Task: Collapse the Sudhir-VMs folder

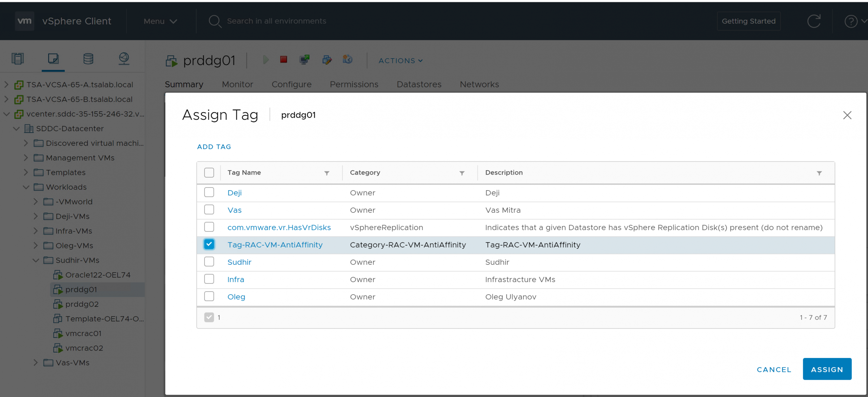Action: pos(36,260)
